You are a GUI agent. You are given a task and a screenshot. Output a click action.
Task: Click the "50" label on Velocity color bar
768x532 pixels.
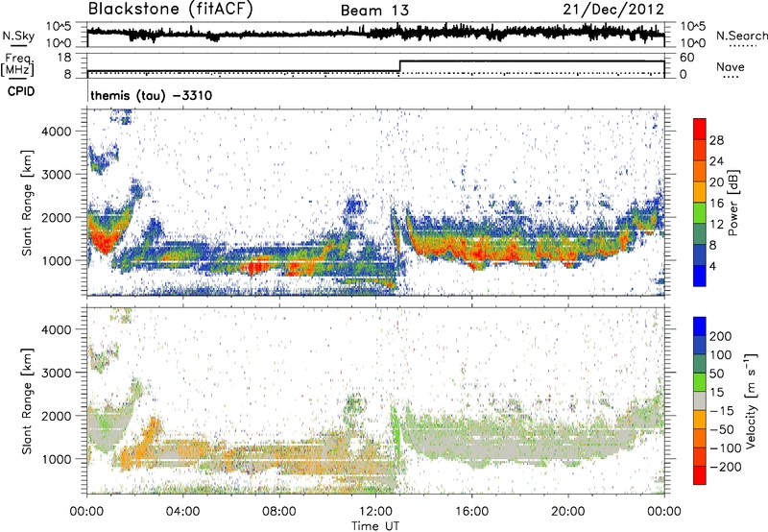[x=716, y=374]
